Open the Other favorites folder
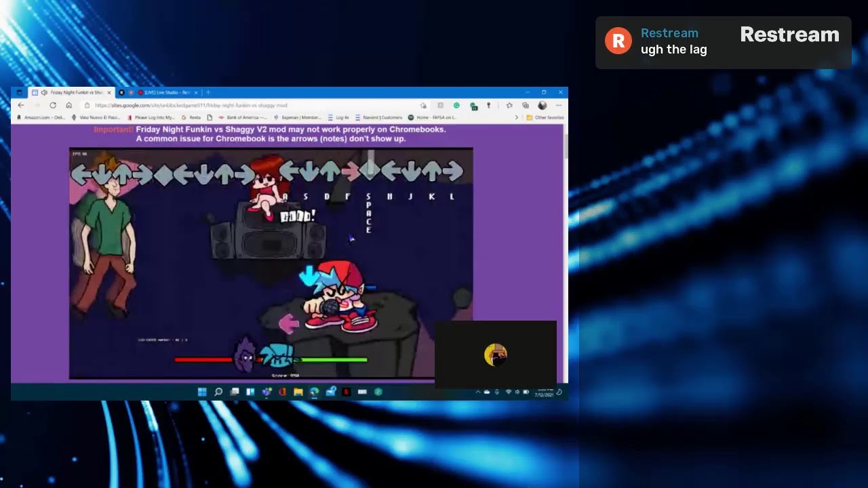The height and width of the screenshot is (488, 868). pos(545,117)
